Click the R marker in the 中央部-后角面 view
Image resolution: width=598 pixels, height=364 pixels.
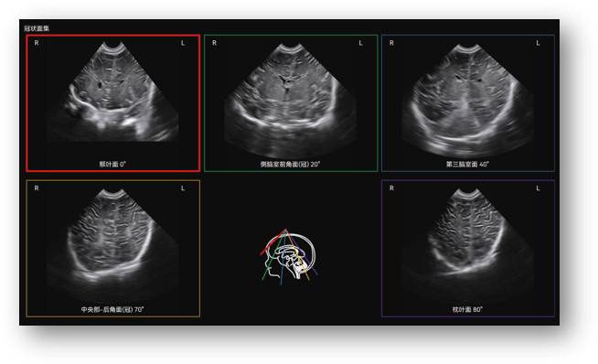point(37,188)
